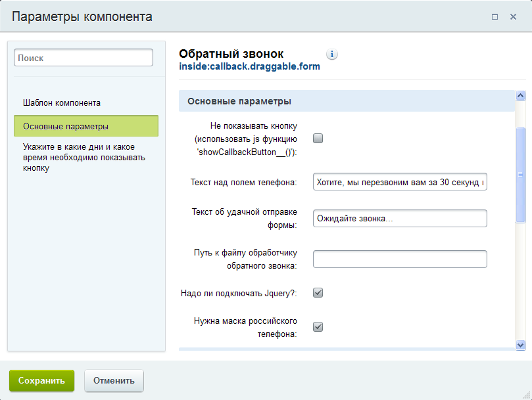This screenshot has width=532, height=400.
Task: Click the empty Путь к файлу обработчику field
Action: pyautogui.click(x=400, y=259)
